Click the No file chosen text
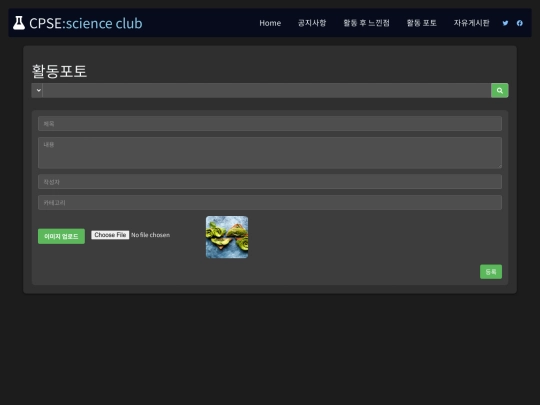The image size is (540, 405). point(150,235)
